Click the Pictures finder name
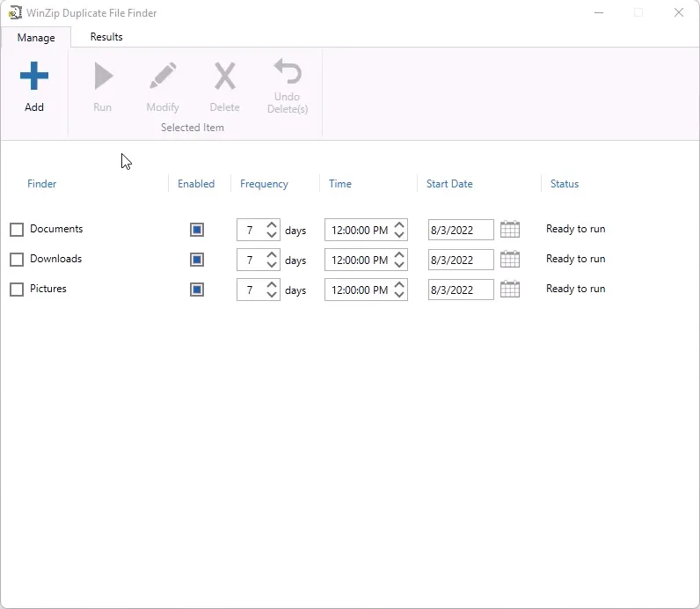Image resolution: width=700 pixels, height=609 pixels. click(x=47, y=289)
